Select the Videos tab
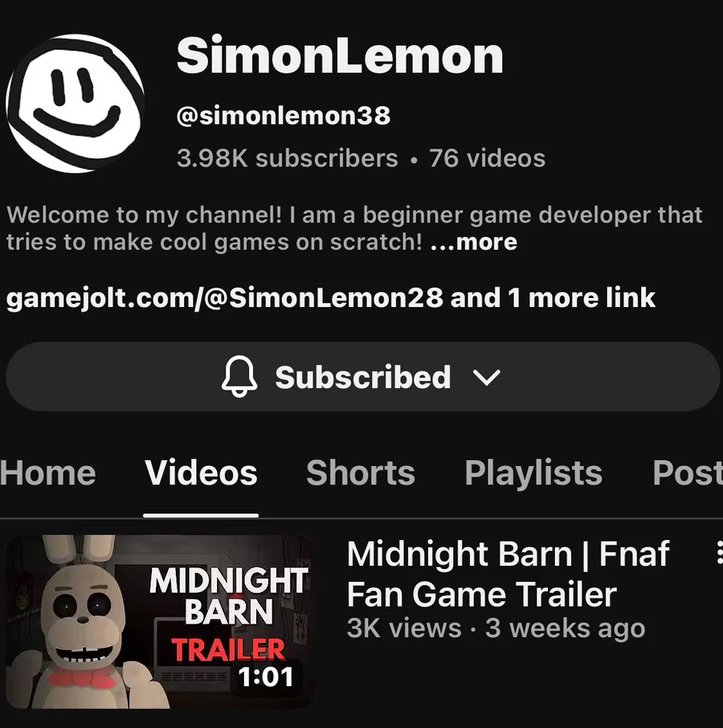Image resolution: width=723 pixels, height=728 pixels. click(x=201, y=473)
